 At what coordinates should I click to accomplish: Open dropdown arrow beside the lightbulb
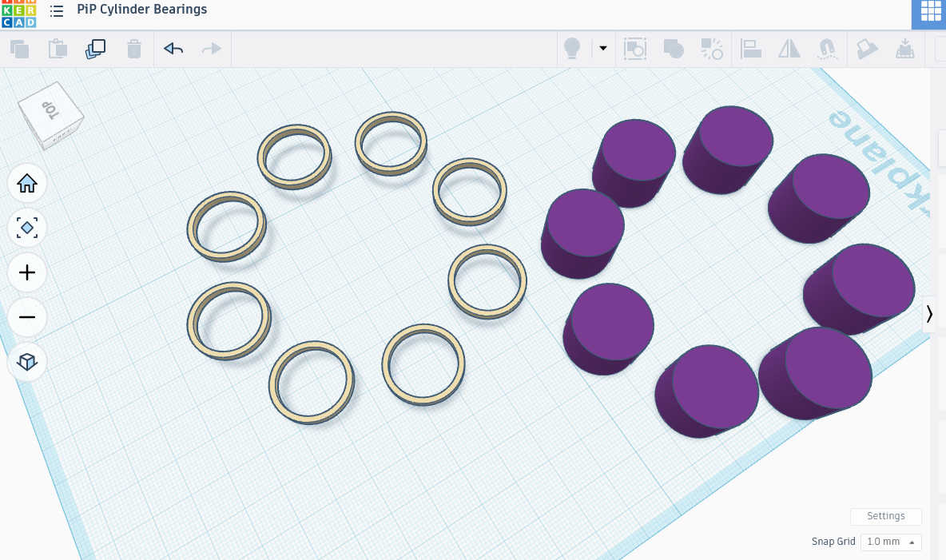click(602, 49)
